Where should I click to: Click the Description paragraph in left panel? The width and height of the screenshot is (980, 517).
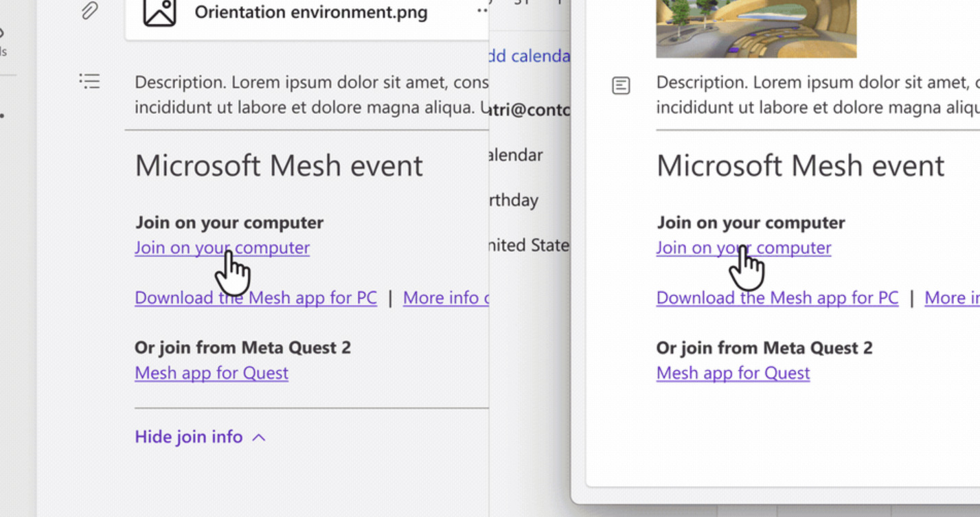click(x=312, y=95)
